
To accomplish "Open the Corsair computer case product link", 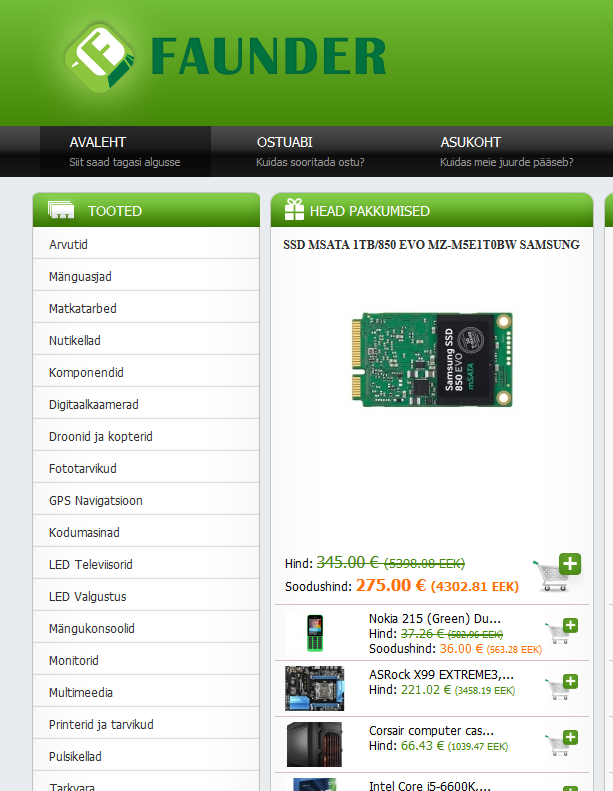I will 431,730.
